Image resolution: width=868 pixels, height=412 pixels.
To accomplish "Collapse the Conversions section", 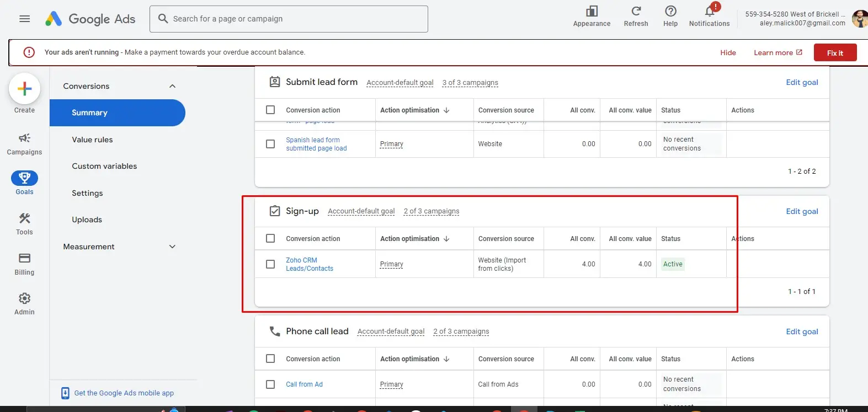I will click(172, 86).
